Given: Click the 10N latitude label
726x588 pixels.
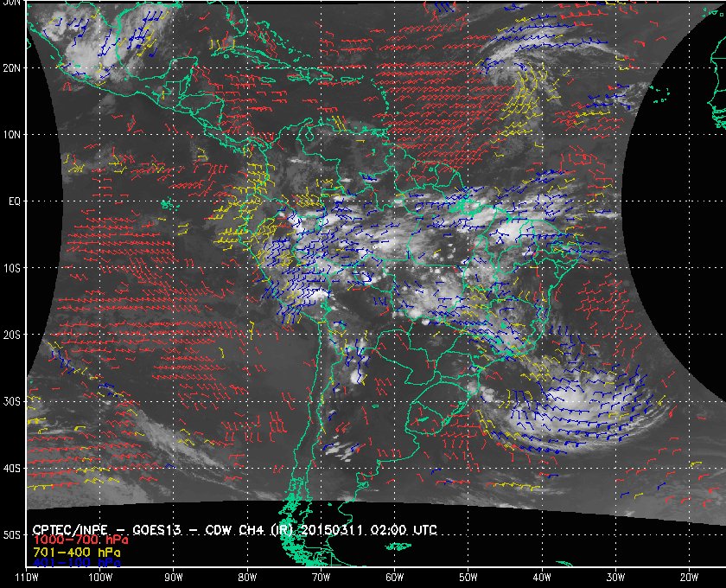Looking at the screenshot, I should point(12,134).
